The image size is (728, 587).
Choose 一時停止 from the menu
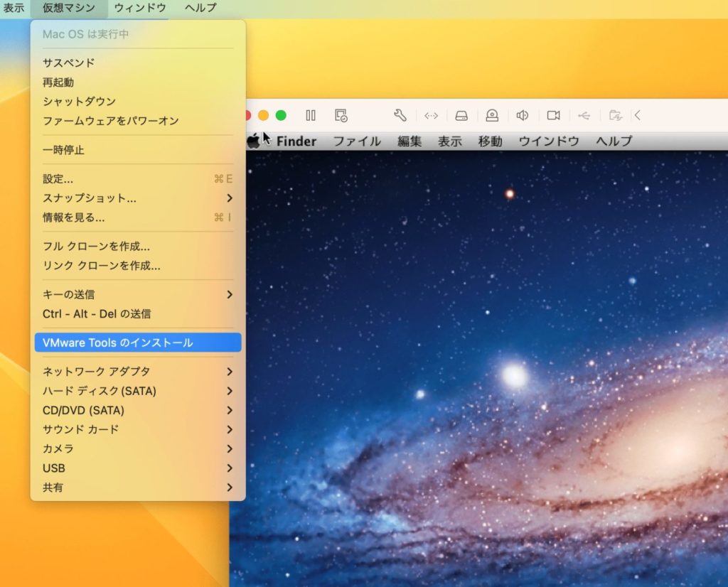point(138,150)
